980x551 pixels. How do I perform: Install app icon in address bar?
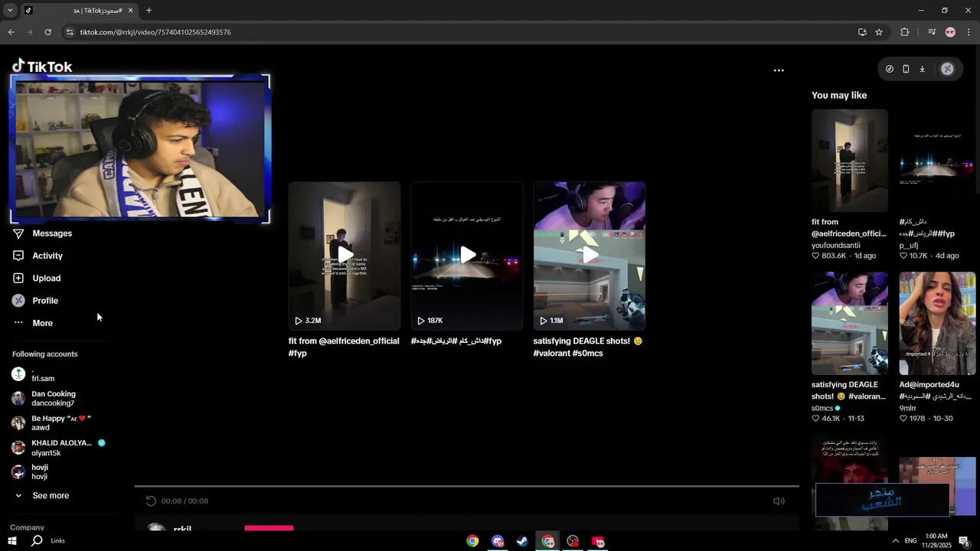coord(862,32)
